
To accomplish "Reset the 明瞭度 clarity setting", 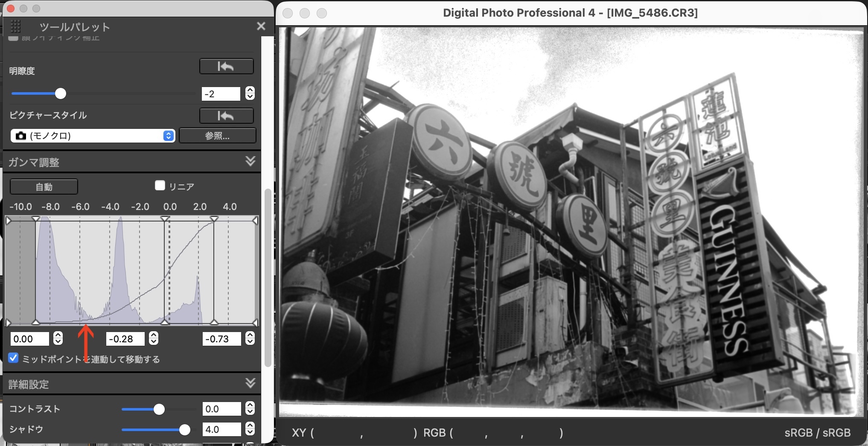I will (x=226, y=66).
